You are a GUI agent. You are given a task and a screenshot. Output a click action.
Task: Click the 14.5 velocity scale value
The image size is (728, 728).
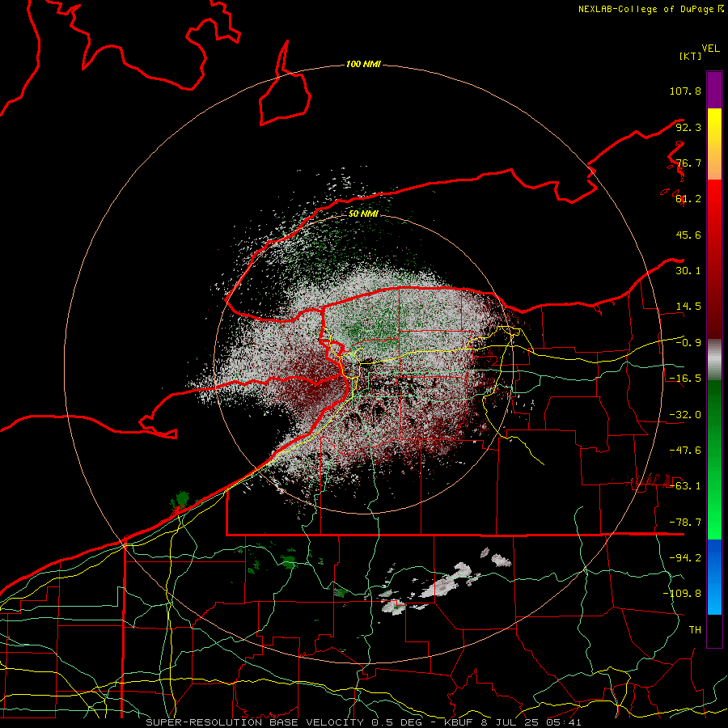pyautogui.click(x=688, y=307)
